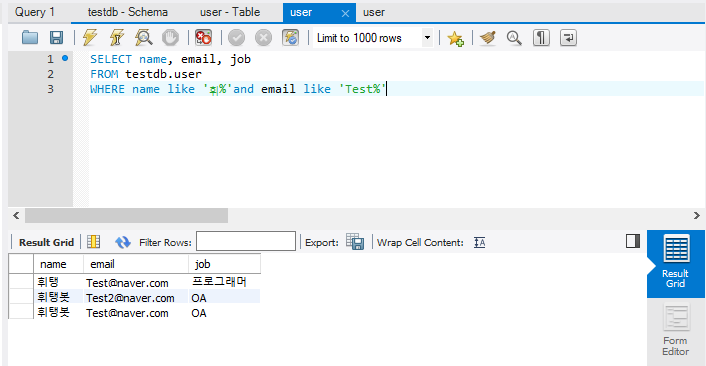Viewport: 706px width, 366px height.
Task: Switch to user - Table tab
Action: tap(230, 12)
